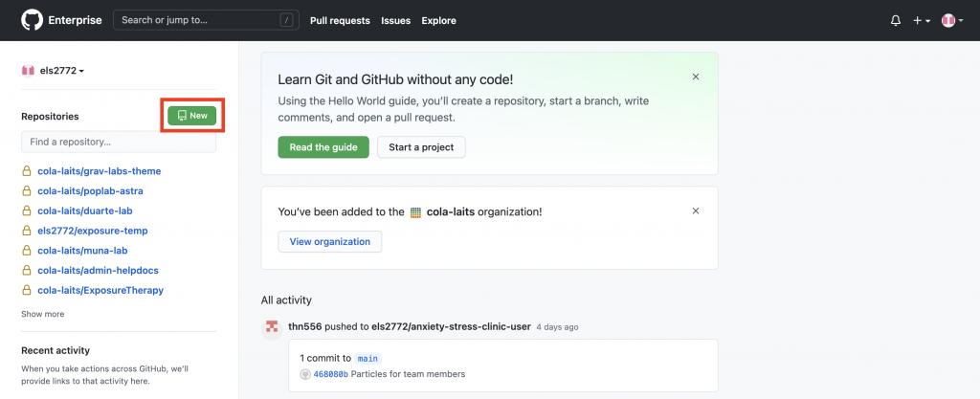The height and width of the screenshot is (399, 980).
Task: Click the Read the guide button
Action: (x=323, y=147)
